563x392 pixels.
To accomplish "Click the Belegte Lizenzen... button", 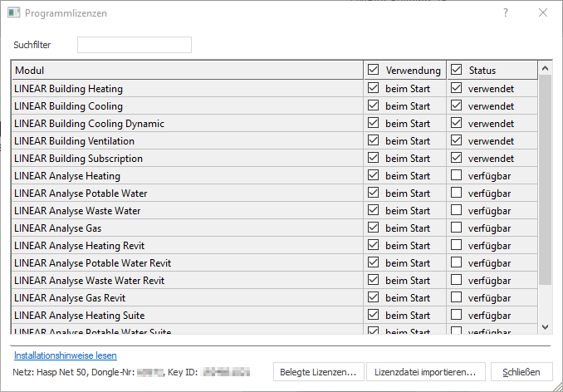I will pyautogui.click(x=319, y=372).
